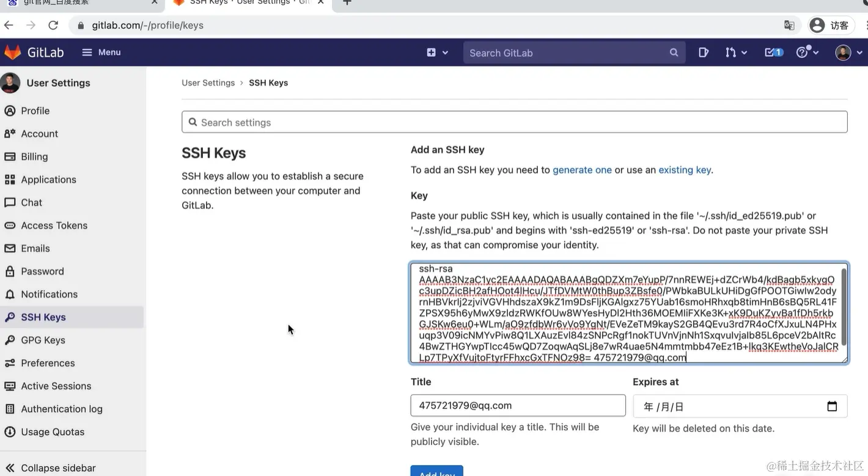This screenshot has width=868, height=476.
Task: Click the magnifier icon in Search GitLab
Action: pyautogui.click(x=674, y=53)
